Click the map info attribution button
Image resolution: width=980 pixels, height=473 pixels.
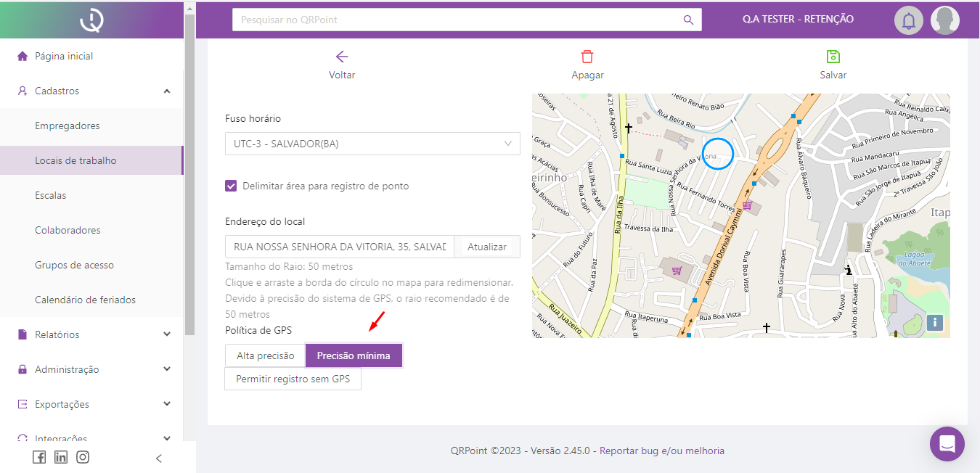coord(935,322)
